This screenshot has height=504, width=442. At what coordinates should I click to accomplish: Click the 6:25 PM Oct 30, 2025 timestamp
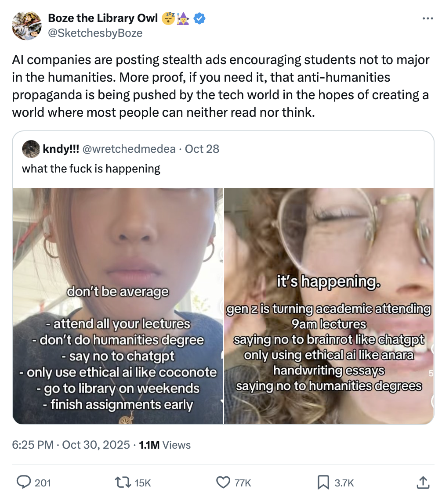coord(71,445)
